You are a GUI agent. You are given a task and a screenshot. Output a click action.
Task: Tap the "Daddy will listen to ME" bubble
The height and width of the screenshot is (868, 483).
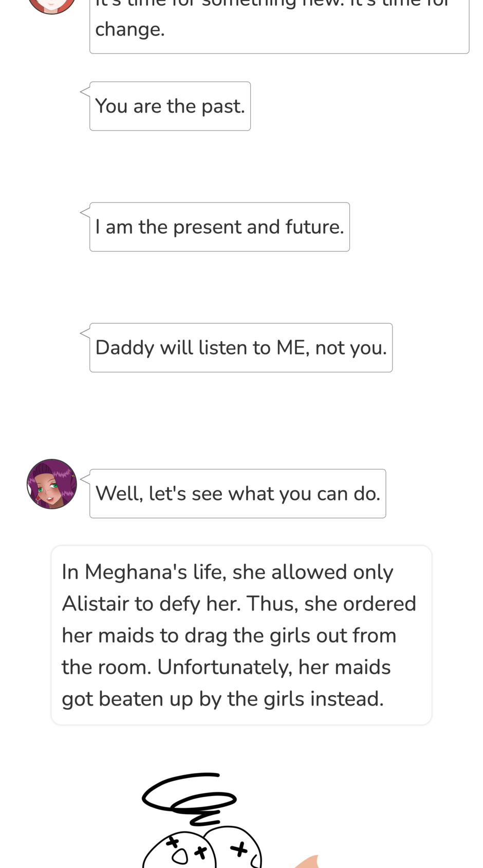click(x=240, y=348)
